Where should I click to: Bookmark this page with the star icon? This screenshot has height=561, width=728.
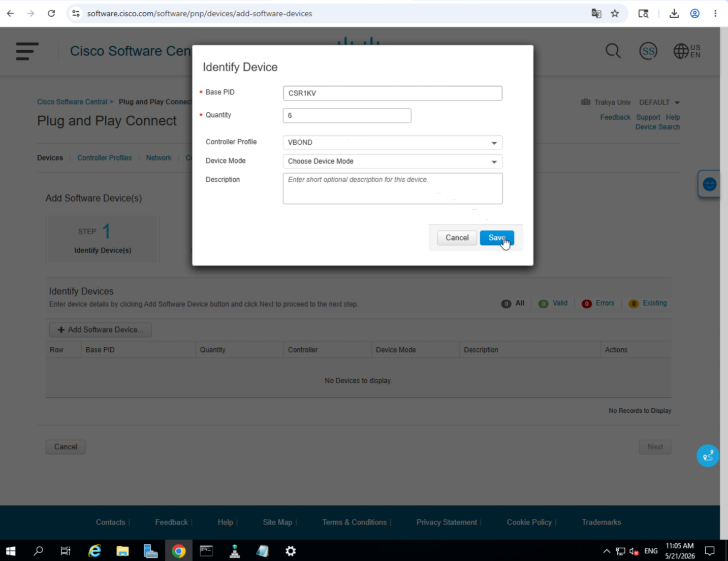click(x=615, y=14)
